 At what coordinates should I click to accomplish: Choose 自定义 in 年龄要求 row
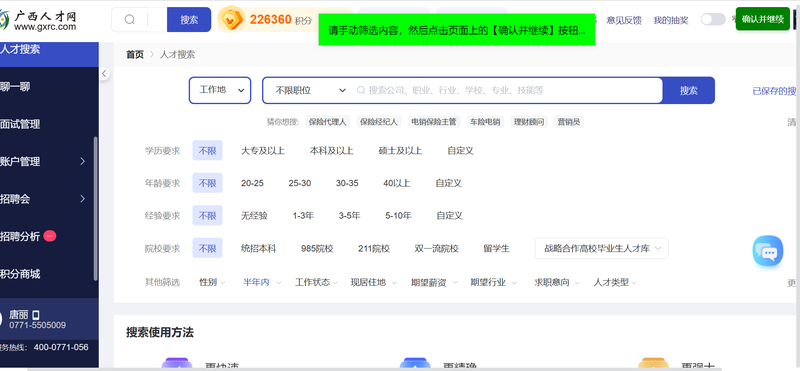pos(448,183)
